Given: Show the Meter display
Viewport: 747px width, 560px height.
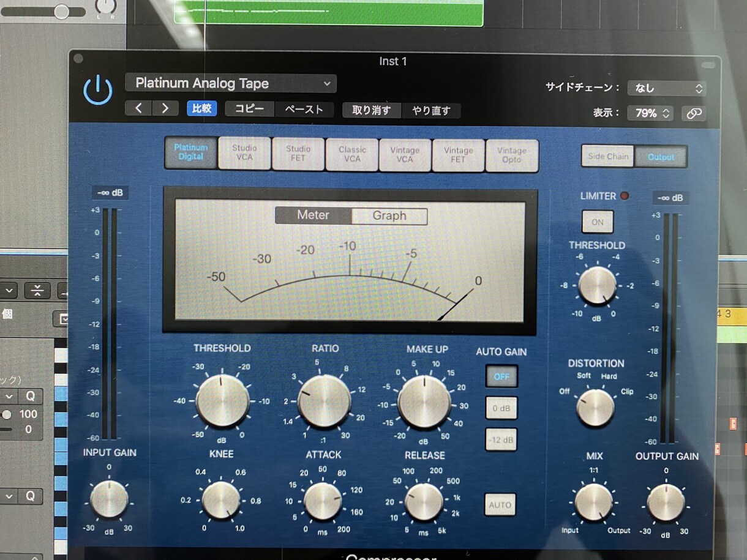Looking at the screenshot, I should click(313, 215).
